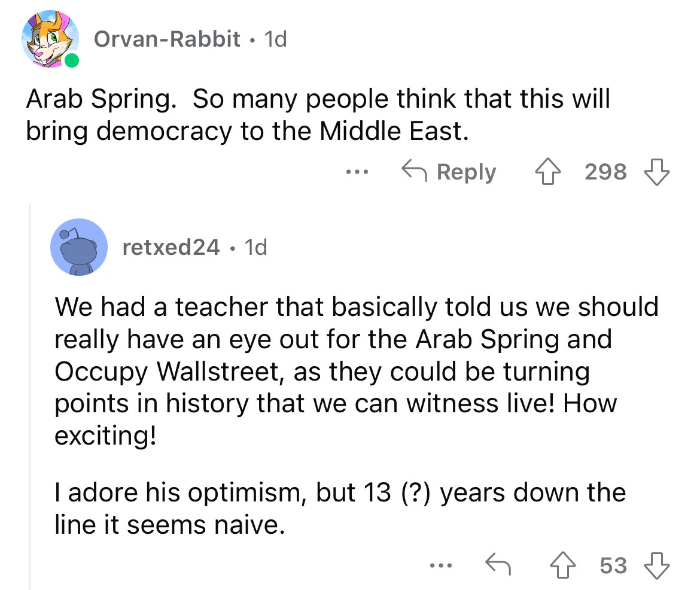Open OrvanRabbit's fox avatar
This screenshot has width=700, height=590.
(50, 38)
